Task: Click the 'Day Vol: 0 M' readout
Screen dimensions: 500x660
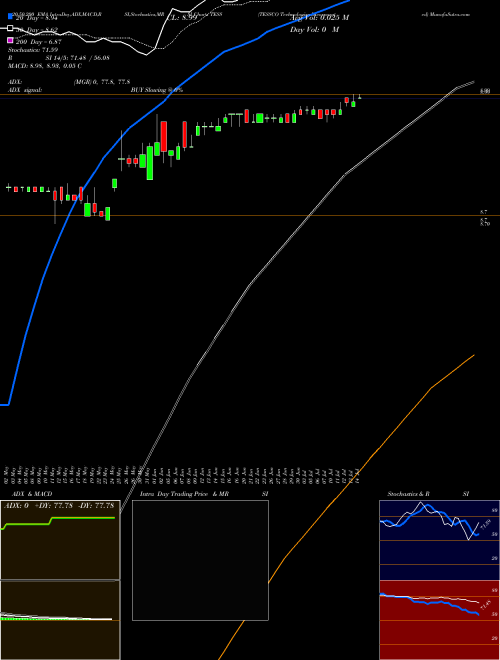Action: coord(314,30)
